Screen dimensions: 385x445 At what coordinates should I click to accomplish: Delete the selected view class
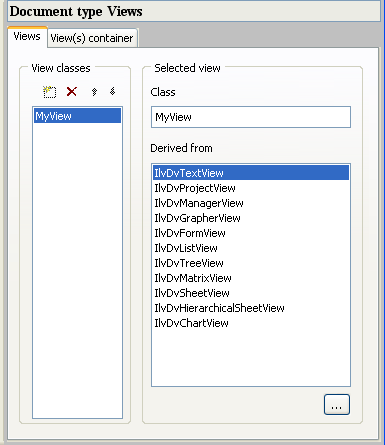[x=72, y=91]
